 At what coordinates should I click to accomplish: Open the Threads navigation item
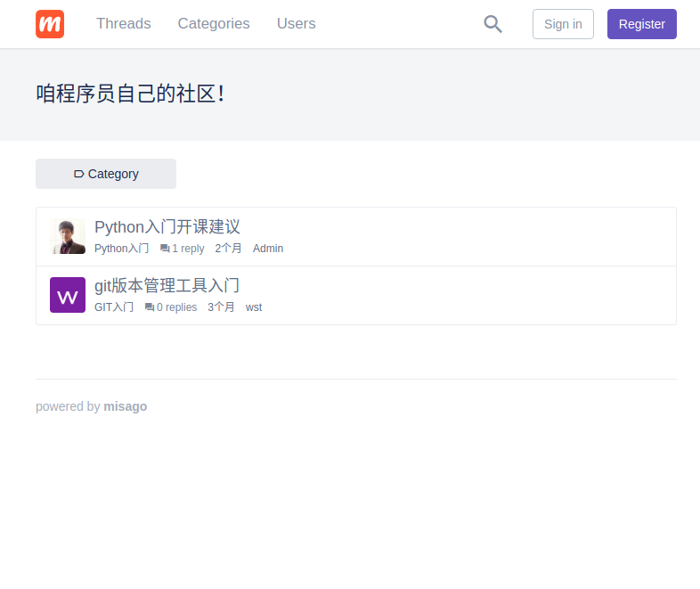[124, 24]
